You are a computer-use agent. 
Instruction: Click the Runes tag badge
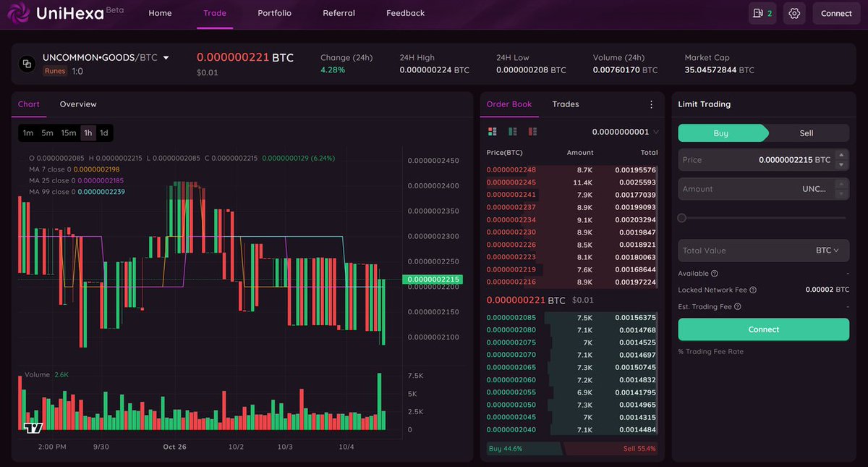(x=55, y=71)
